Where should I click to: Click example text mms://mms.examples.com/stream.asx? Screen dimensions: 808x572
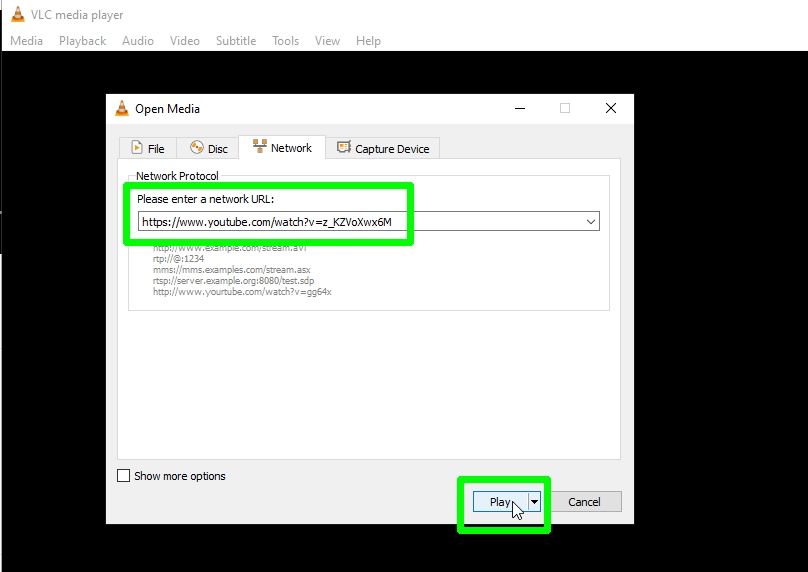coord(231,270)
